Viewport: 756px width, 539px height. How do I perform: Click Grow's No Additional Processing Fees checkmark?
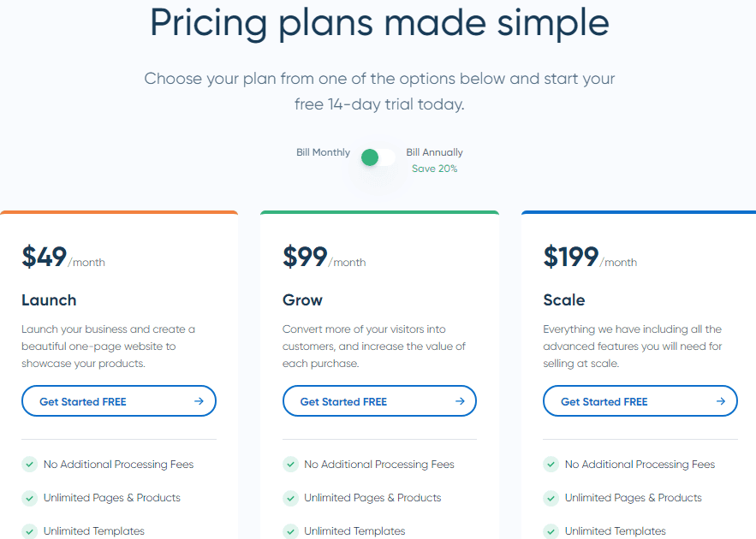pos(290,465)
